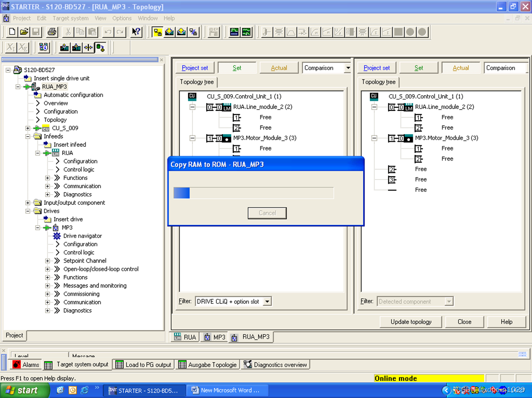Click the New project toolbar icon

click(x=12, y=32)
